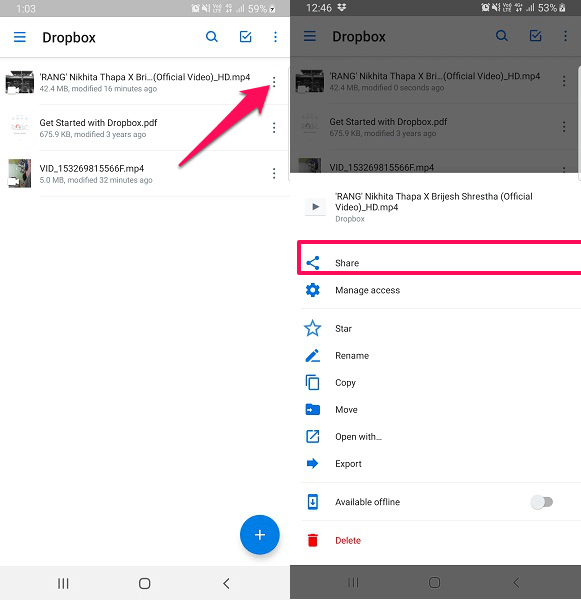Tap Get Started PDF row in right dimmed screen

[x=434, y=127]
